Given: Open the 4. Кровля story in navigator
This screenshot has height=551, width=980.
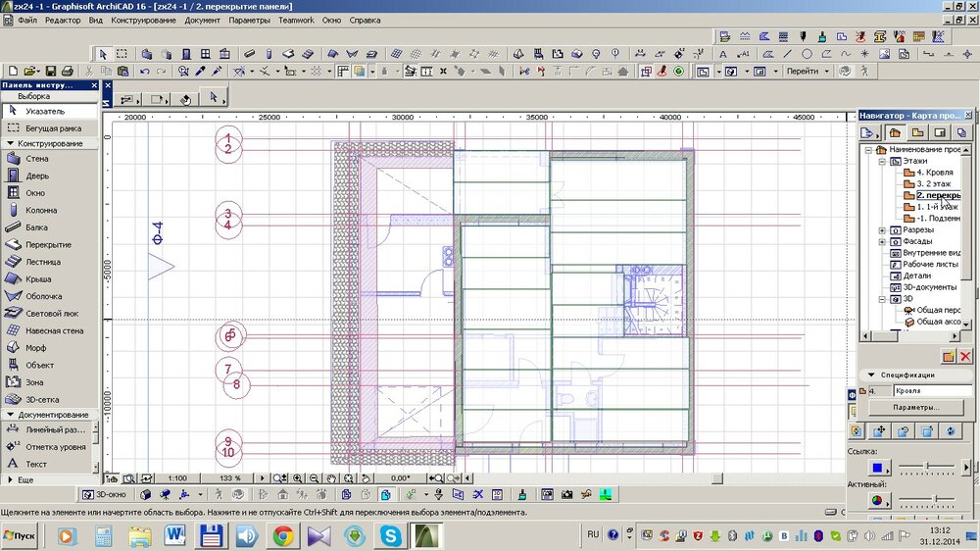Looking at the screenshot, I should pyautogui.click(x=933, y=173).
